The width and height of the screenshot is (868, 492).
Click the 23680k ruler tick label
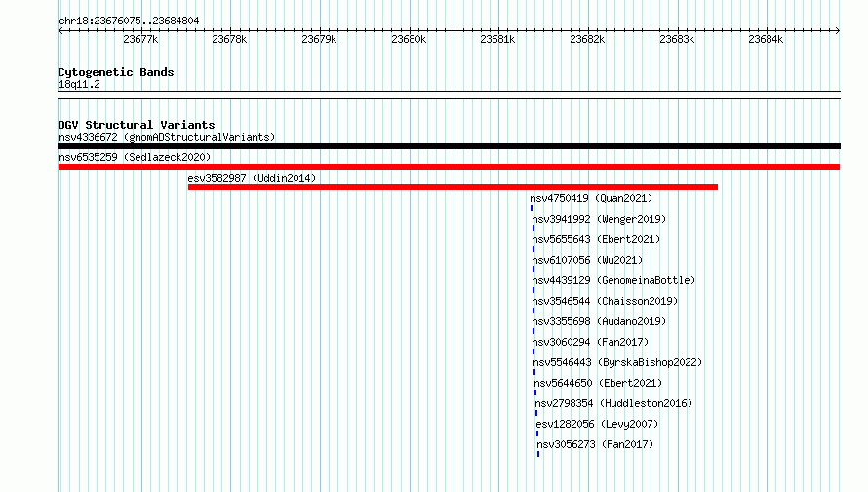tap(409, 39)
